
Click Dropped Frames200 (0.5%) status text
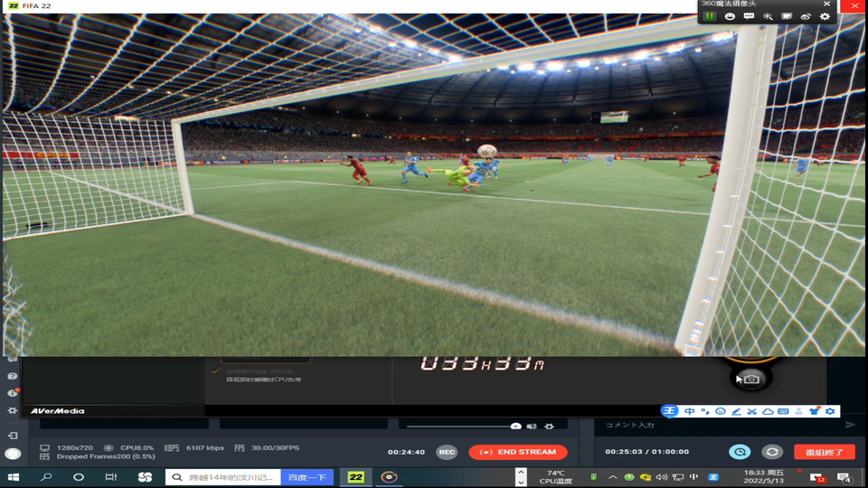(106, 456)
